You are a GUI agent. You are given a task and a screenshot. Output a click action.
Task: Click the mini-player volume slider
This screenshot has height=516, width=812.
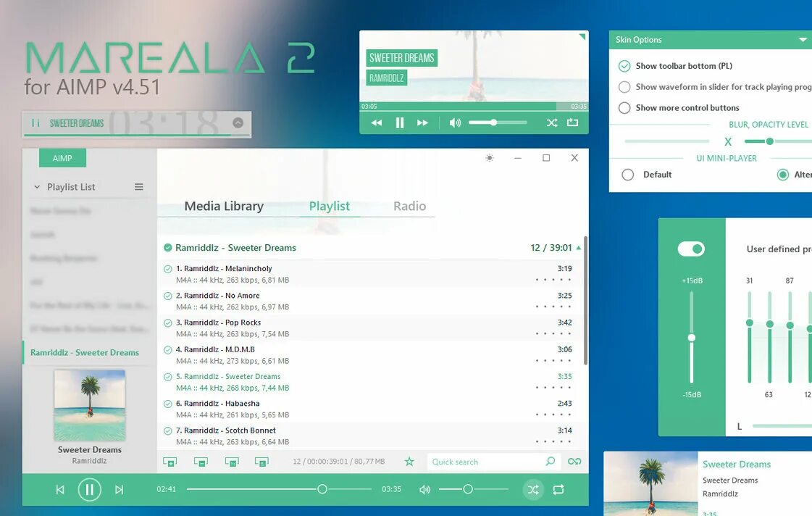point(498,122)
